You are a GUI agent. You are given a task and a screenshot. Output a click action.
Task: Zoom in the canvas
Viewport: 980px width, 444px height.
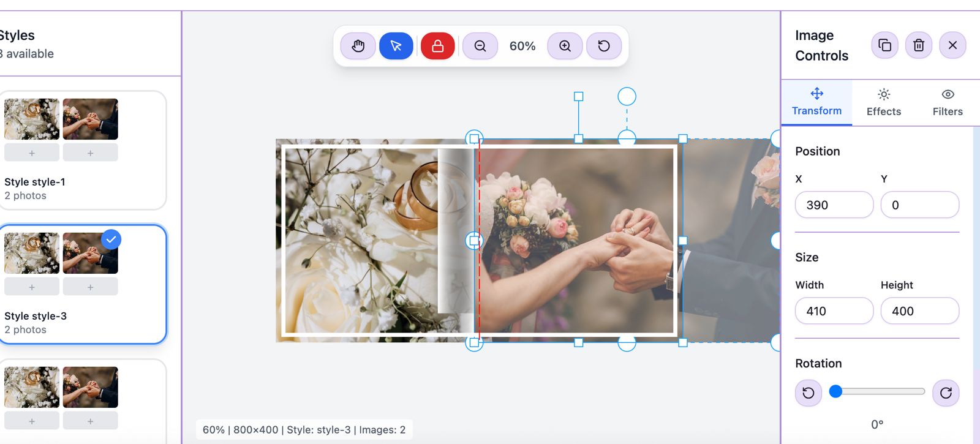(565, 46)
